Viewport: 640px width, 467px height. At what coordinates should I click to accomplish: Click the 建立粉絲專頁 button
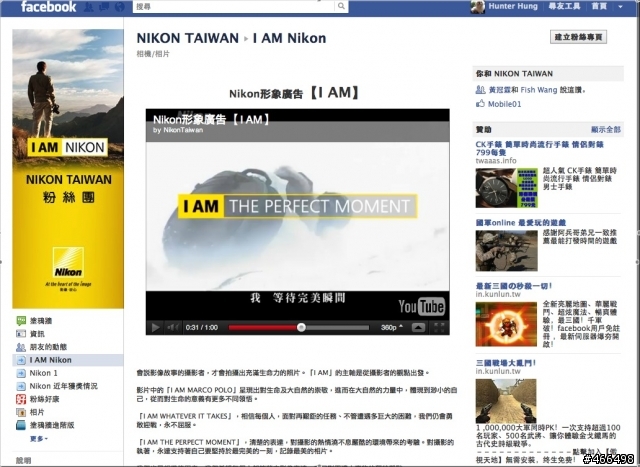pyautogui.click(x=578, y=37)
